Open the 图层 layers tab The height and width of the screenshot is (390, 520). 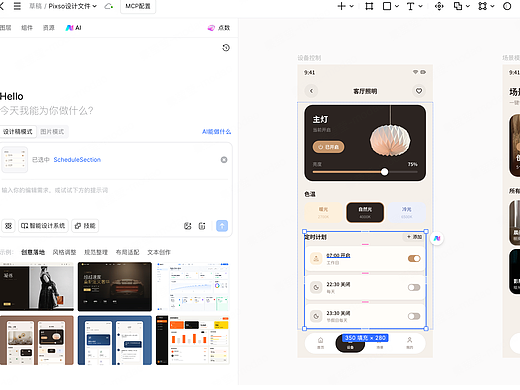(x=6, y=28)
